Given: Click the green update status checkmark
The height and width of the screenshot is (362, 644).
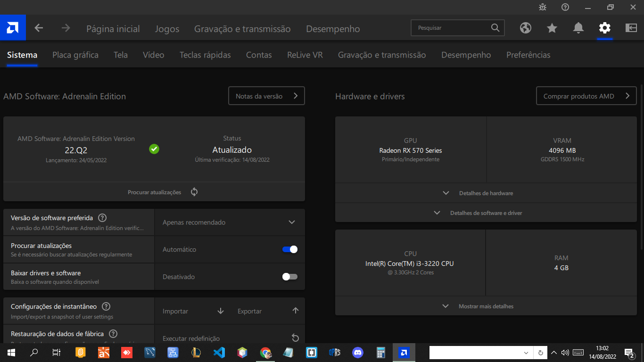Looking at the screenshot, I should click(x=154, y=149).
